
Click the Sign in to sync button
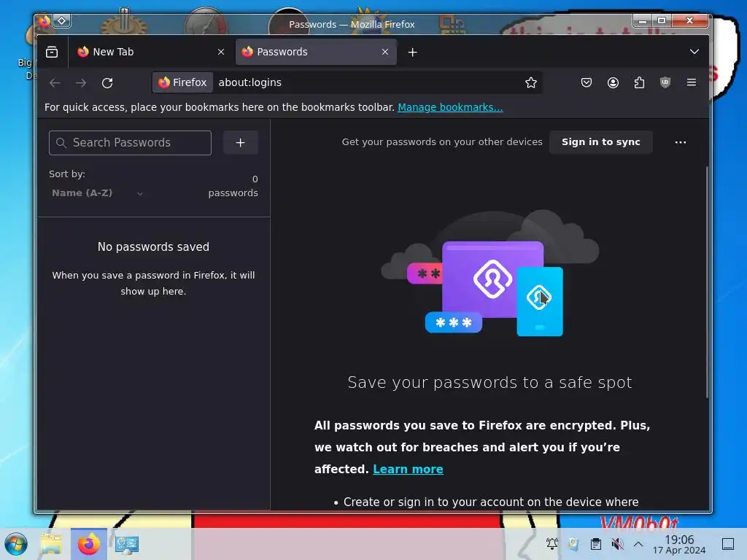(x=601, y=142)
